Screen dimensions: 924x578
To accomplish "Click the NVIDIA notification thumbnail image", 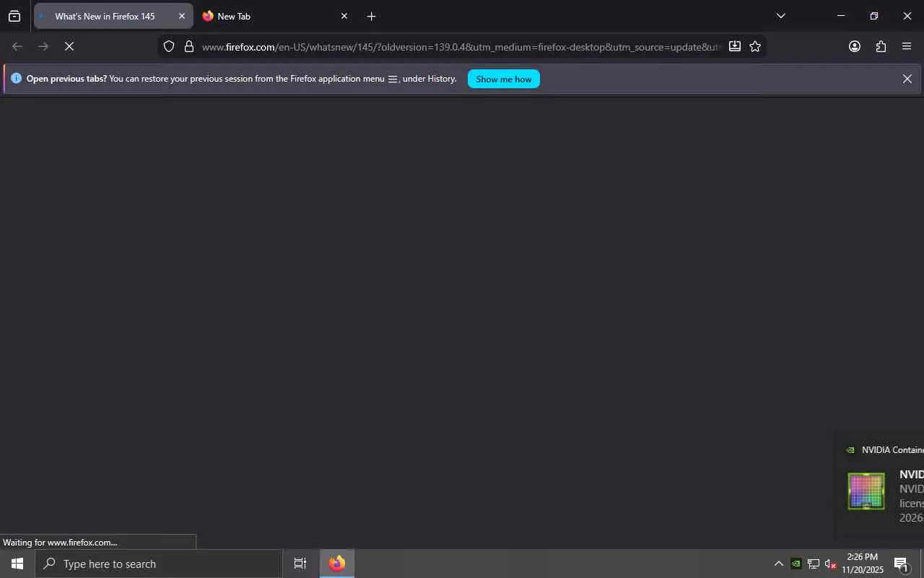I will pyautogui.click(x=866, y=491).
